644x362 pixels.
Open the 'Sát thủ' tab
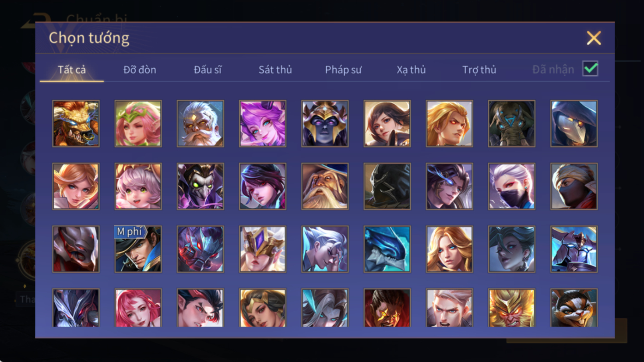(x=275, y=70)
